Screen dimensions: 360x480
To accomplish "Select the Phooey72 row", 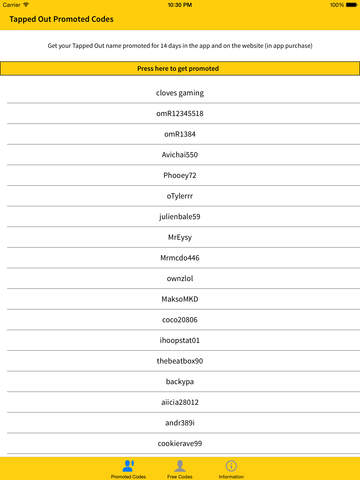I will pos(180,175).
